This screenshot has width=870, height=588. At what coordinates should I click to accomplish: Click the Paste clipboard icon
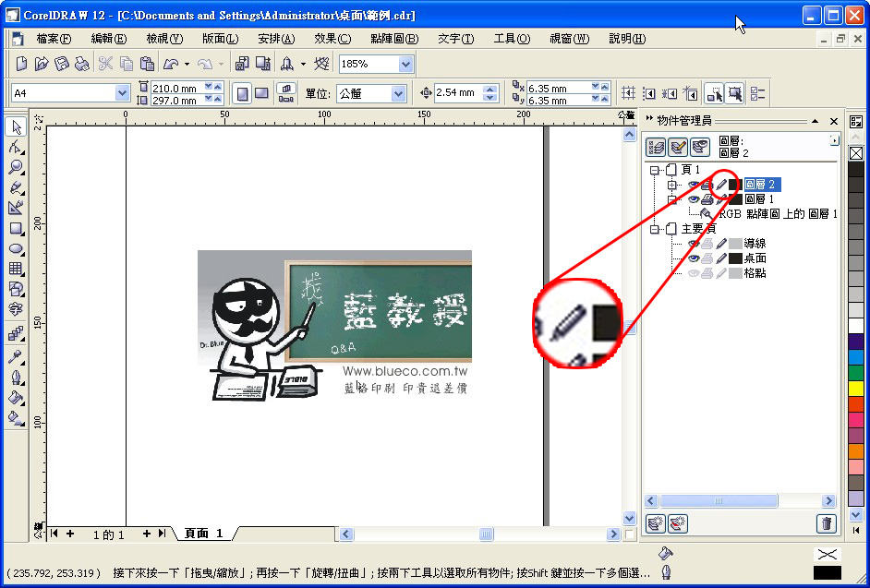click(x=147, y=64)
